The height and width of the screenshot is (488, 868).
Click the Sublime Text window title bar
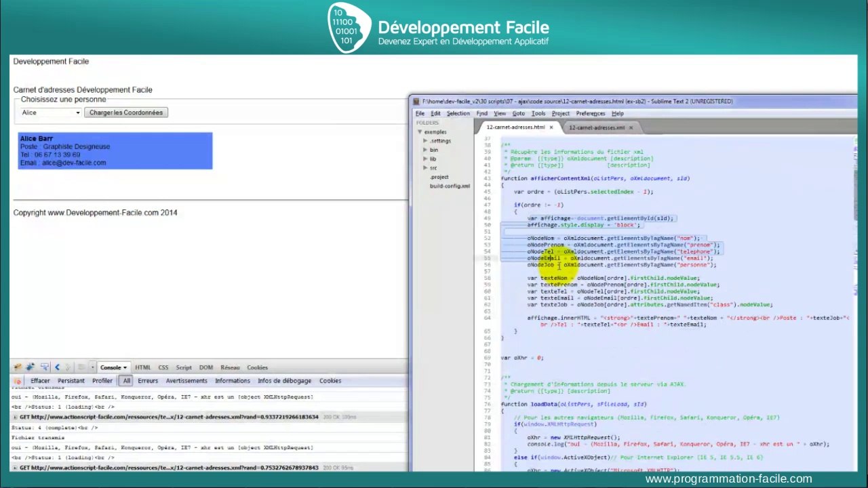(x=634, y=102)
